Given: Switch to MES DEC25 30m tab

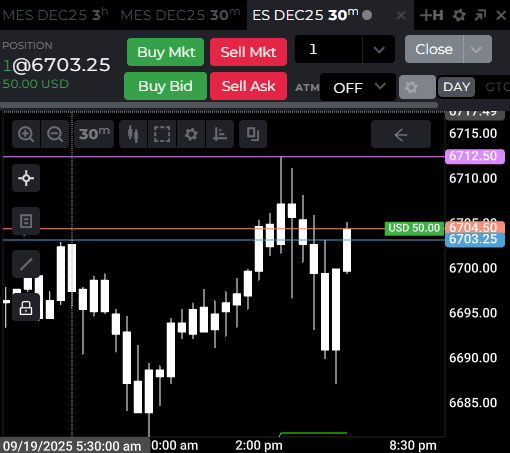Looking at the screenshot, I should pos(180,15).
